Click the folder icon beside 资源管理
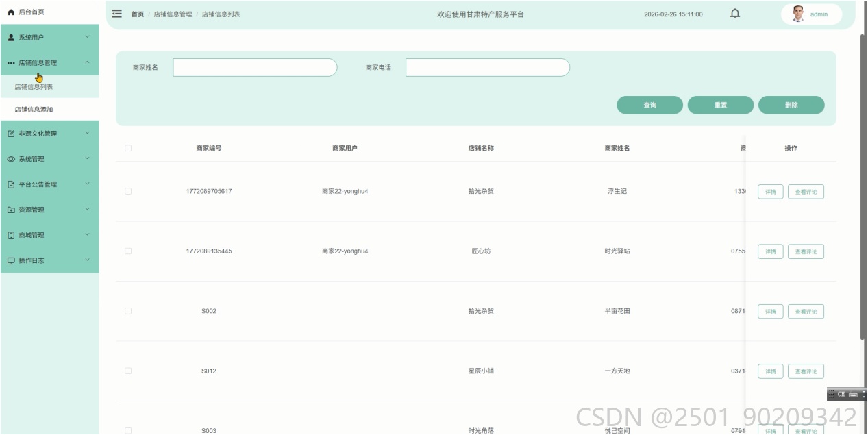 pyautogui.click(x=11, y=210)
